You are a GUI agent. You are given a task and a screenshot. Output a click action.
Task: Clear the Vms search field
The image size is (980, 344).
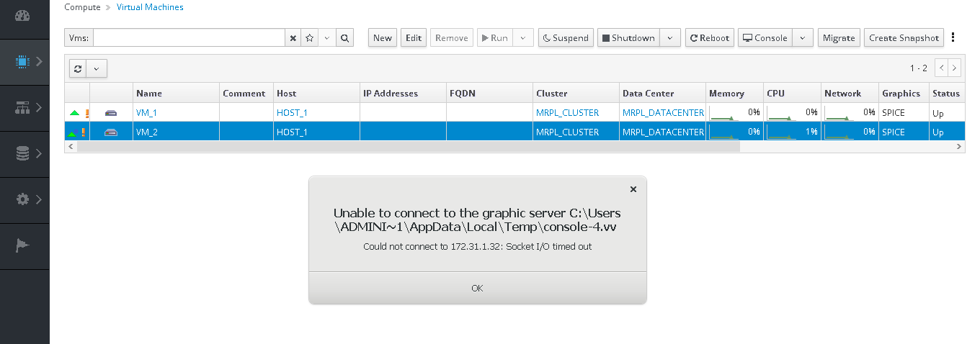pyautogui.click(x=293, y=38)
